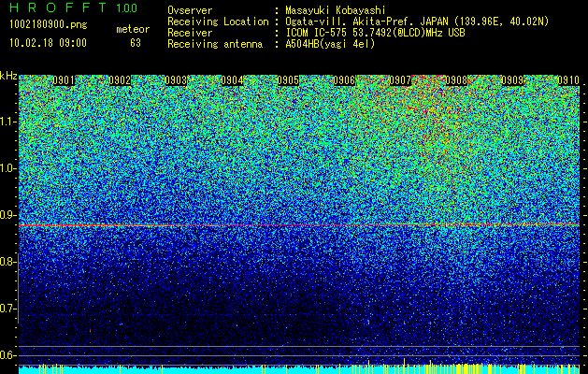
Task: Click the Receiving Location field label
Action: coord(218,22)
